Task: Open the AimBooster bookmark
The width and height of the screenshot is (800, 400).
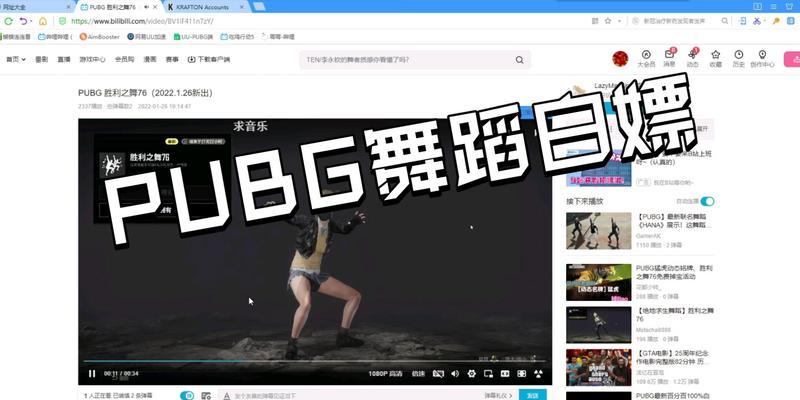Action: pos(99,37)
